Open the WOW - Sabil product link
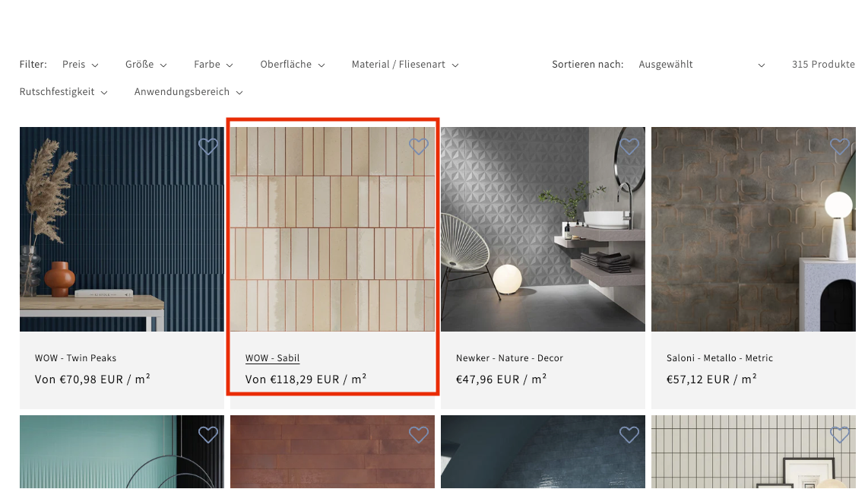Image resolution: width=868 pixels, height=489 pixels. click(x=273, y=358)
